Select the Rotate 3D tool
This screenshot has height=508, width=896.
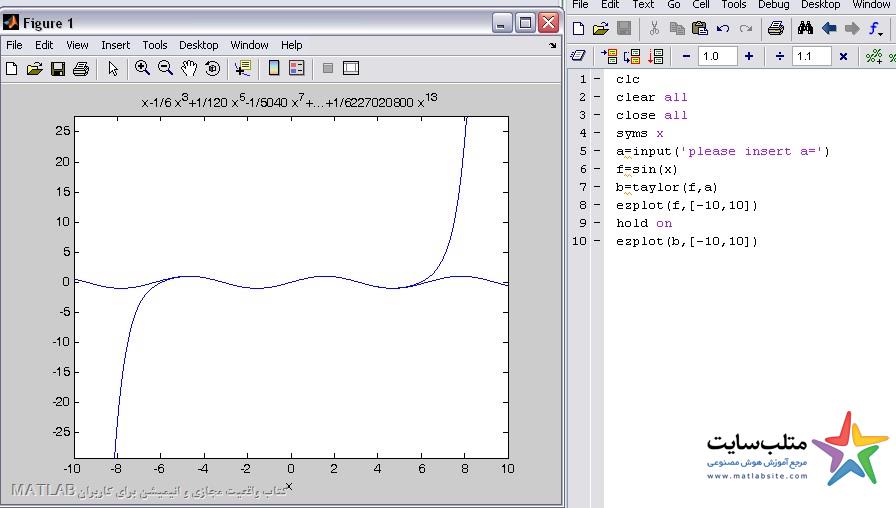[213, 69]
